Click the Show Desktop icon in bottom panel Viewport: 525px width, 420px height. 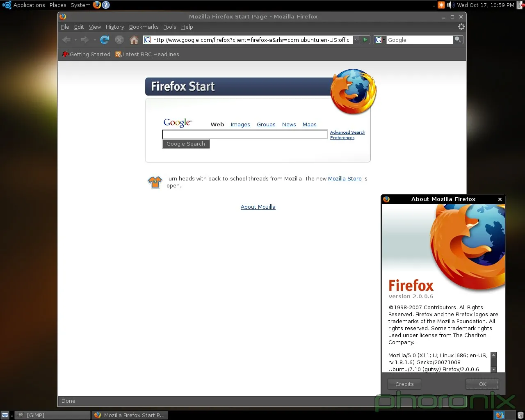coord(5,415)
